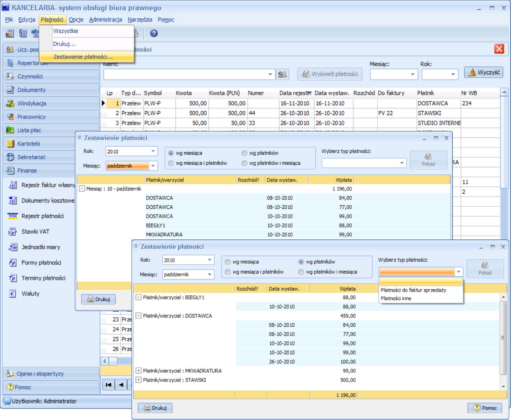Expand Płatnik/wierzyciel : STAWSKI group

139,380
